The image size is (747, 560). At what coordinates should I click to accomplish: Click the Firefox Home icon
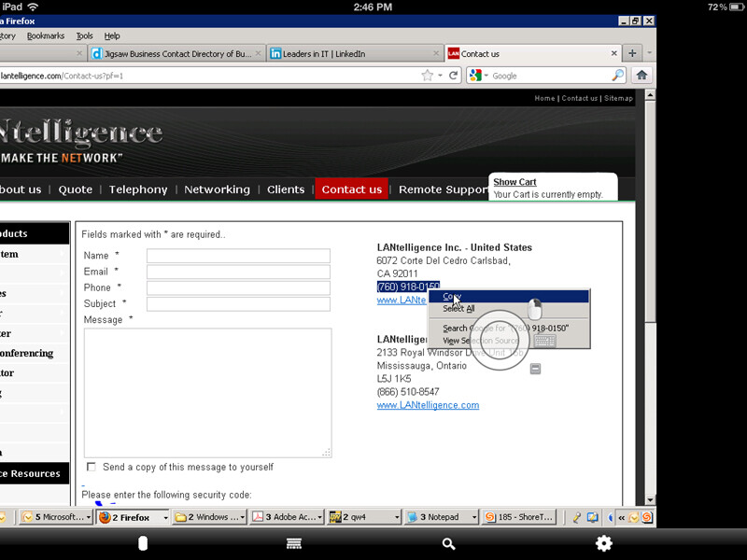641,76
